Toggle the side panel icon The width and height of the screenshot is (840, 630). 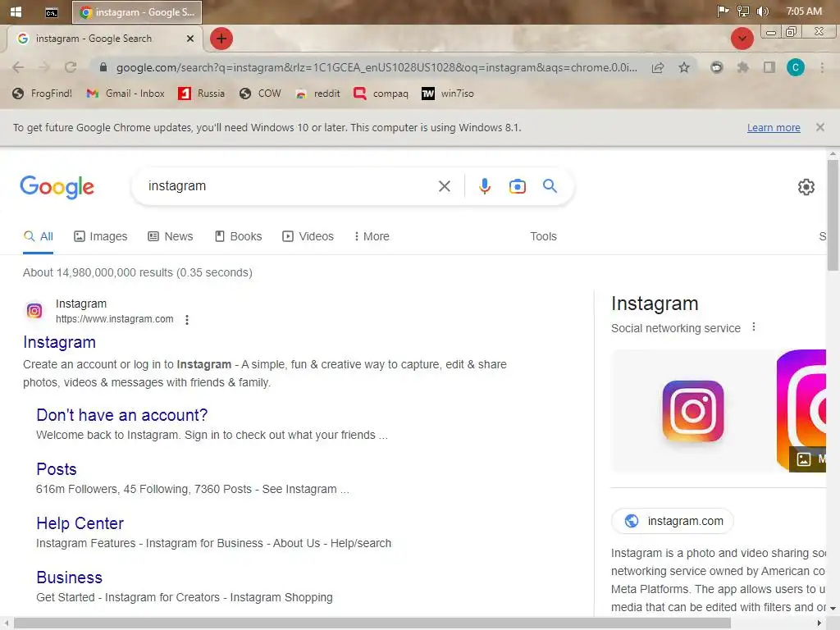coord(769,67)
